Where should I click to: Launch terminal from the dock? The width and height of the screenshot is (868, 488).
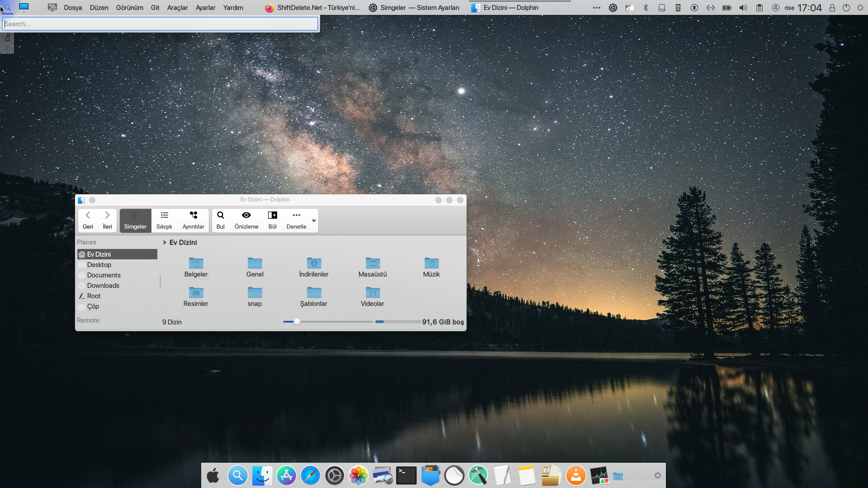406,475
